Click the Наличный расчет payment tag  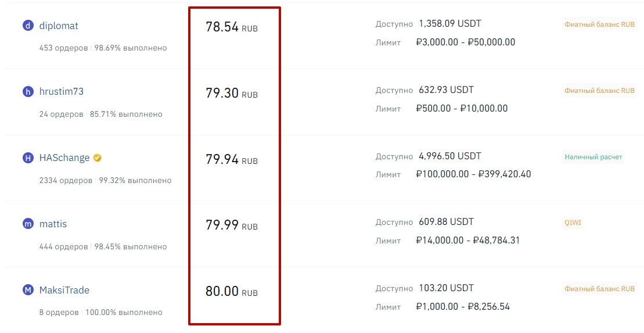tap(593, 157)
